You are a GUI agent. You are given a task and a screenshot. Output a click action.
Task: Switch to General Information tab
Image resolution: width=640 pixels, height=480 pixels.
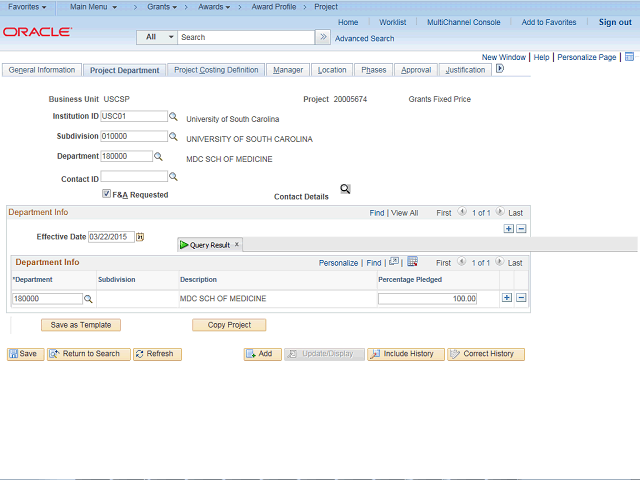[x=42, y=70]
